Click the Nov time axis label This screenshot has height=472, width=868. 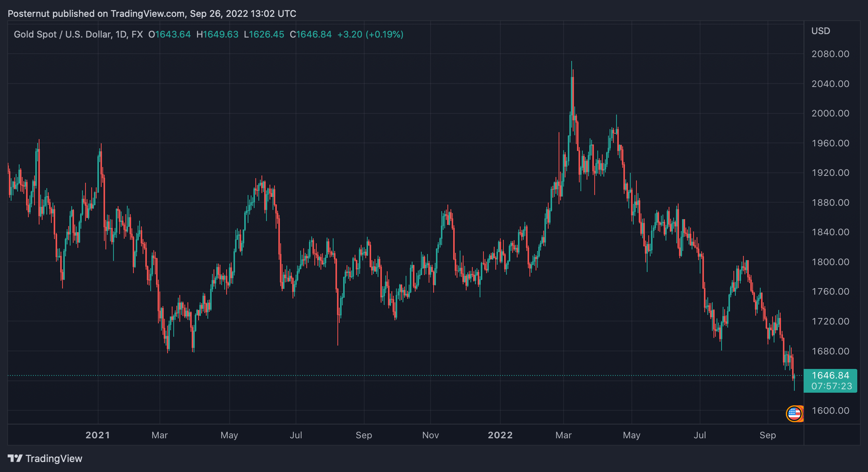point(431,435)
